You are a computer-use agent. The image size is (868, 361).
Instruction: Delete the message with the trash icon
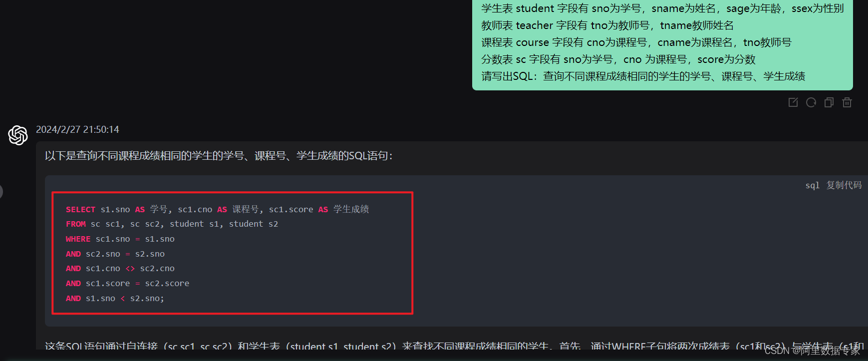click(847, 102)
